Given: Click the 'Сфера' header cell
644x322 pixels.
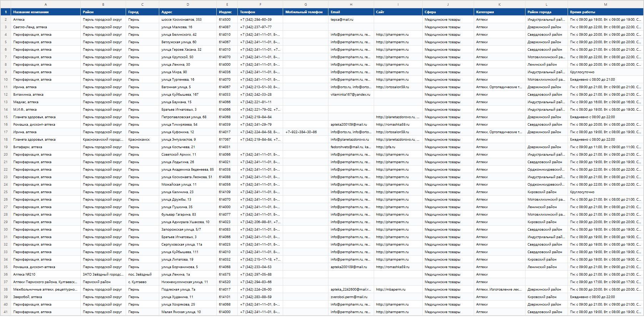Looking at the screenshot, I should pyautogui.click(x=448, y=12).
